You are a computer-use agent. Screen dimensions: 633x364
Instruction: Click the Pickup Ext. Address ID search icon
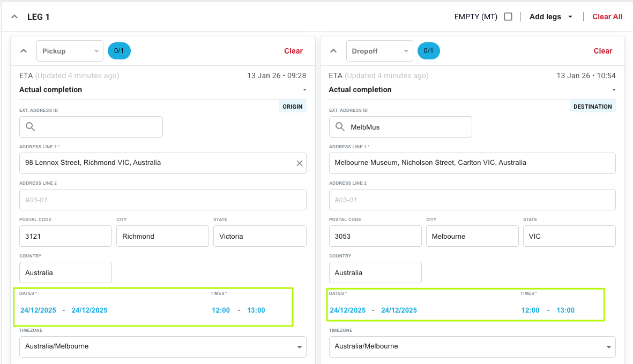coord(31,127)
